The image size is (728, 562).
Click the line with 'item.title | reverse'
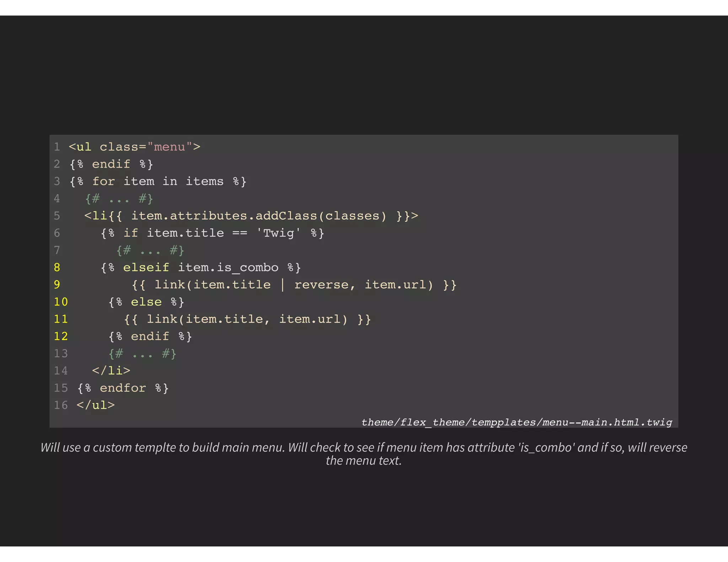[294, 285]
